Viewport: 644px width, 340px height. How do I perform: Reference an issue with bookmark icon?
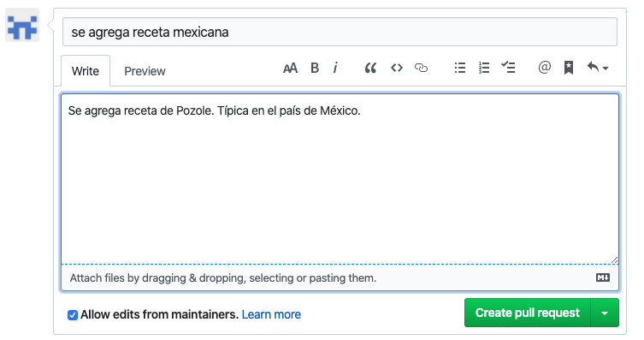click(569, 68)
